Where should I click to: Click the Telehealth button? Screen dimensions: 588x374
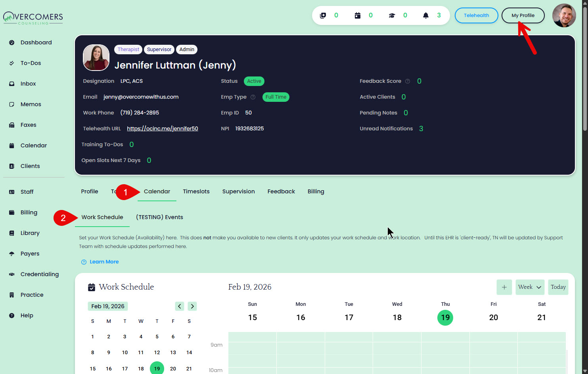point(477,15)
